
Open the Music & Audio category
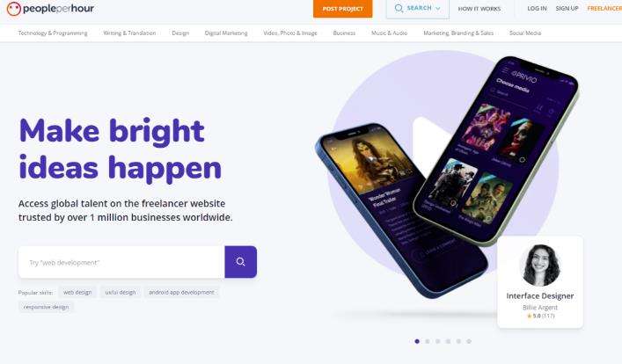tap(389, 33)
